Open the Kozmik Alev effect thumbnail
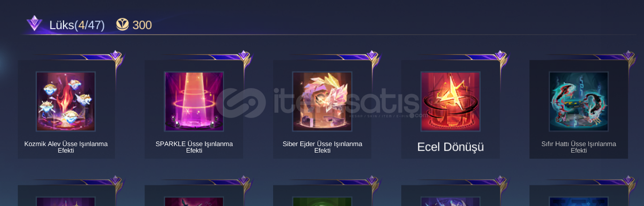The width and height of the screenshot is (644, 206). 66,101
